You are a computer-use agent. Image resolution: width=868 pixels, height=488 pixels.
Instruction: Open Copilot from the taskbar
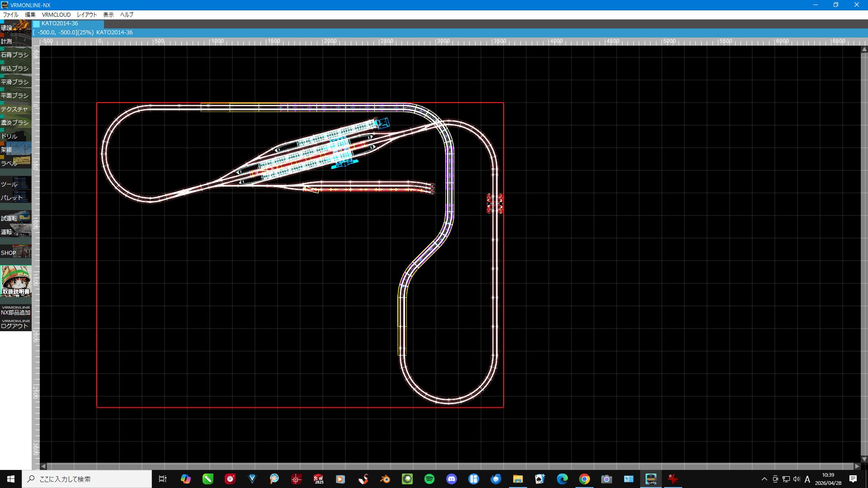coord(186,479)
